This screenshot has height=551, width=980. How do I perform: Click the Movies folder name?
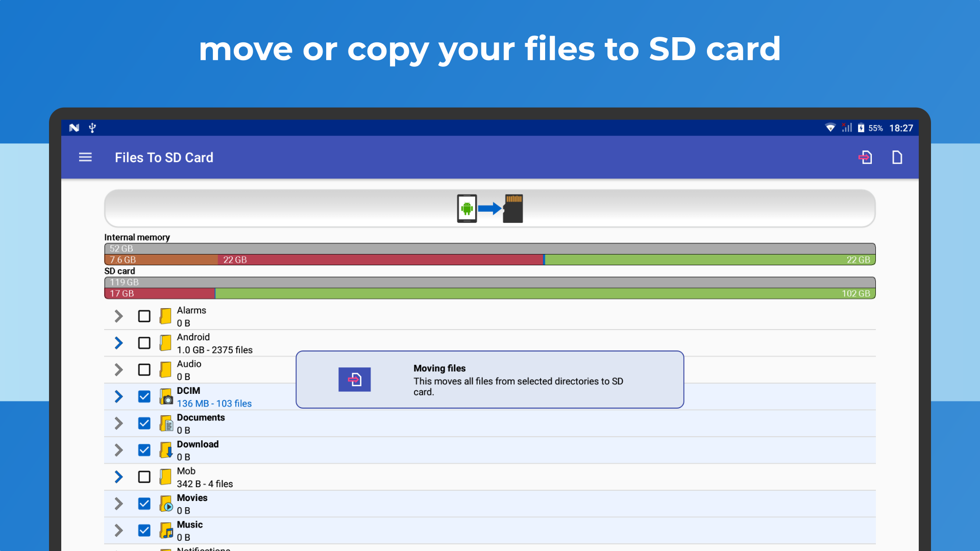coord(192,498)
